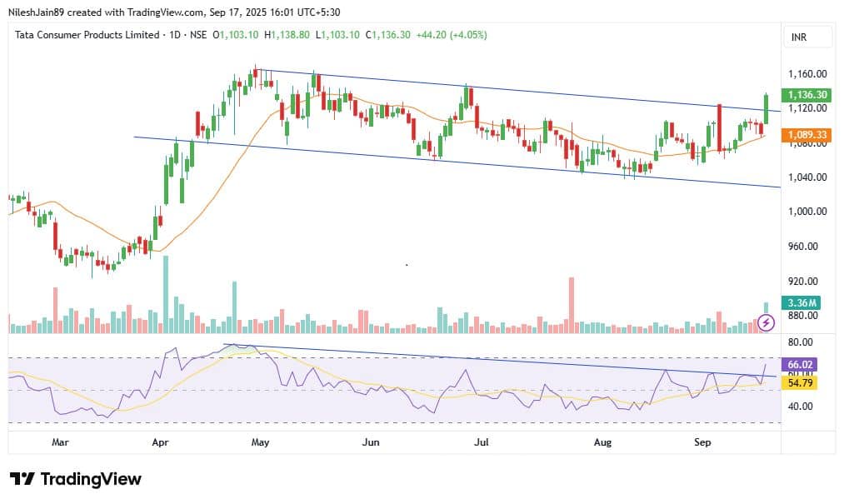844x504 pixels.
Task: Click the orange 1,089.33 moving average tag
Action: click(807, 135)
